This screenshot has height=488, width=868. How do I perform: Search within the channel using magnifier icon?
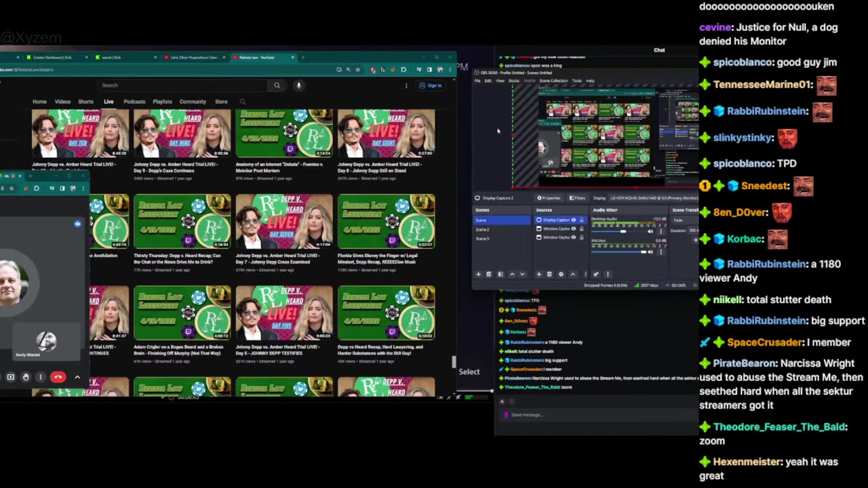pos(242,102)
